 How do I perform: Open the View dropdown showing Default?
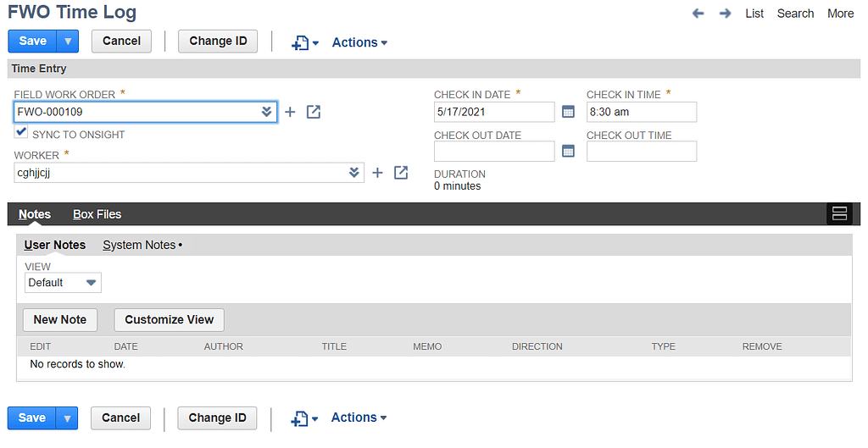coord(63,283)
